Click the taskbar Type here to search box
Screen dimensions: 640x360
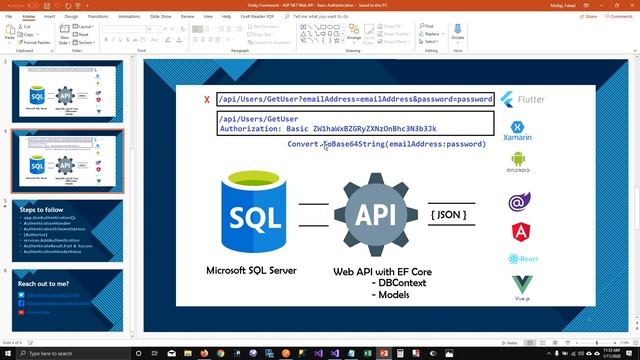pyautogui.click(x=73, y=353)
